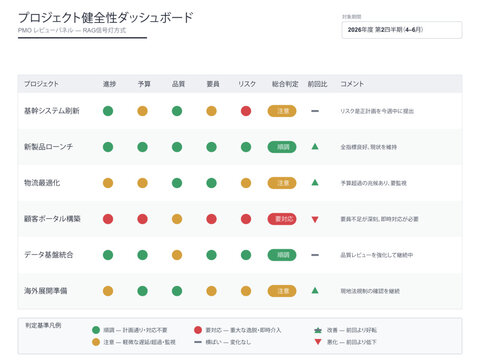This screenshot has height=360, width=480.
Task: Open the 基幹システム刷新 project row name
Action: tap(52, 111)
